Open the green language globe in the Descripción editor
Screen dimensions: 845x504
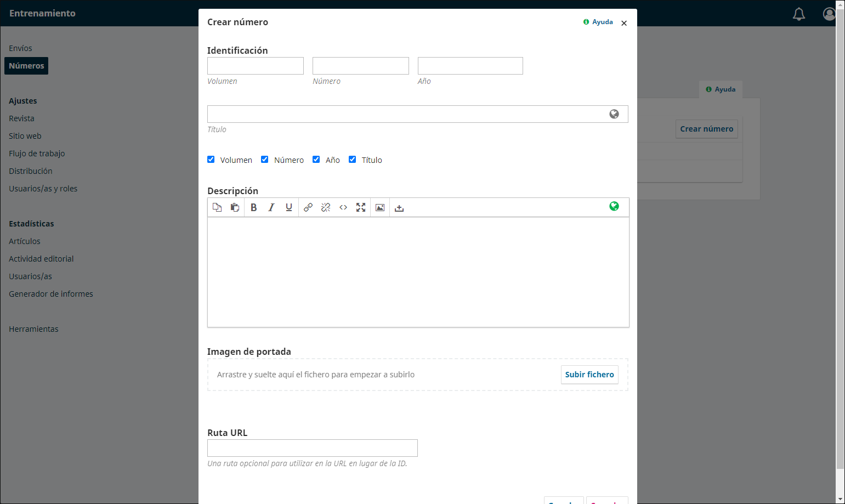(614, 206)
